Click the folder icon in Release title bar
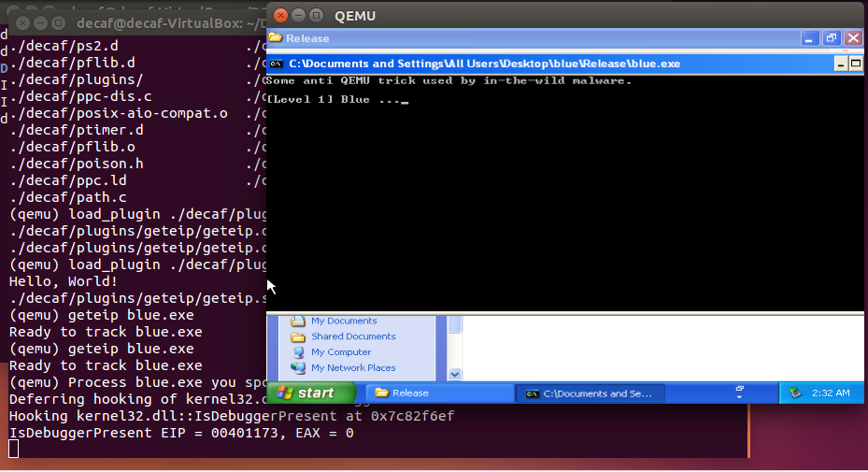 [275, 37]
